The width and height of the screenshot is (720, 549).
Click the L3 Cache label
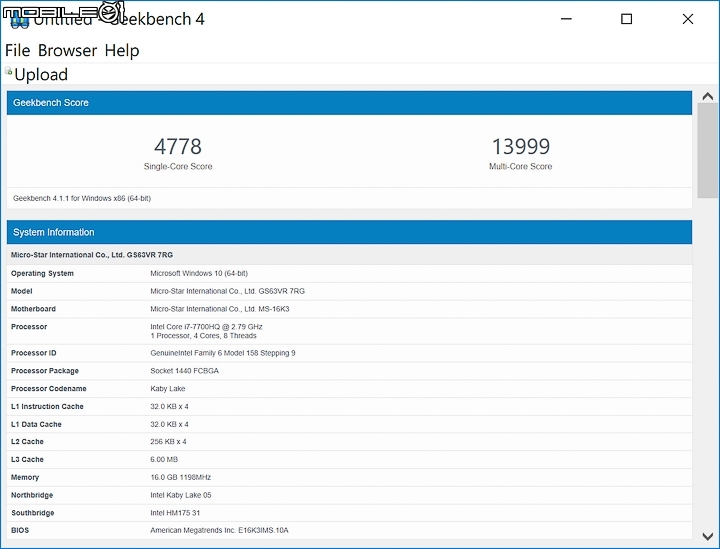click(x=27, y=459)
